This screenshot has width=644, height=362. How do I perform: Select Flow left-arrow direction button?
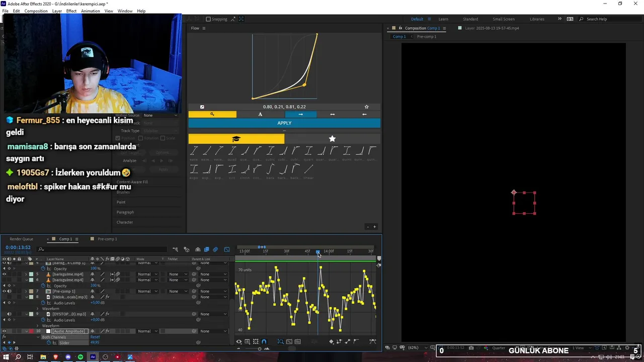pos(364,114)
